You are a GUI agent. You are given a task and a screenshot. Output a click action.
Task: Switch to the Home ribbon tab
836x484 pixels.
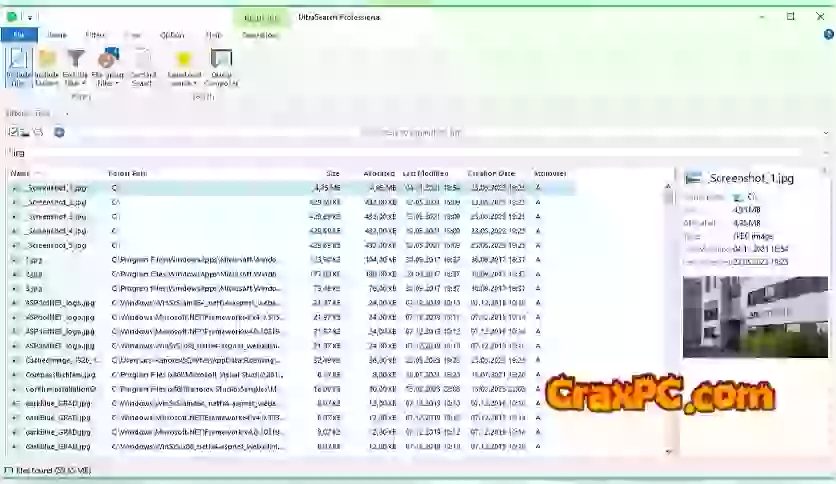57,35
